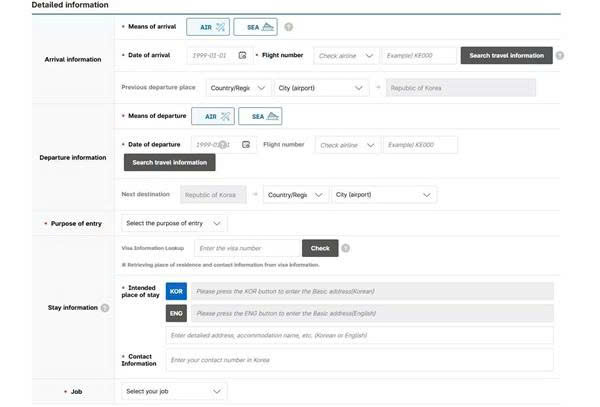Open help icon beside visa Check button
Screen dimensions: 600x407
click(x=346, y=248)
